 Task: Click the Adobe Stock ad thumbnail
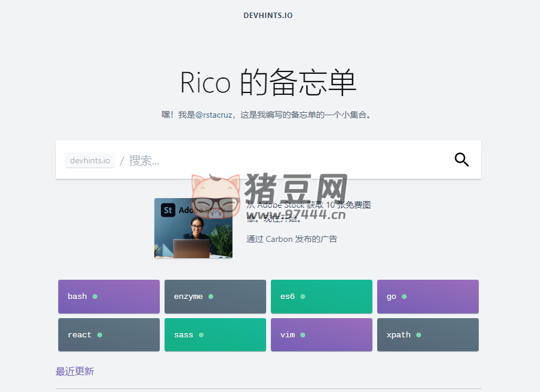[193, 228]
